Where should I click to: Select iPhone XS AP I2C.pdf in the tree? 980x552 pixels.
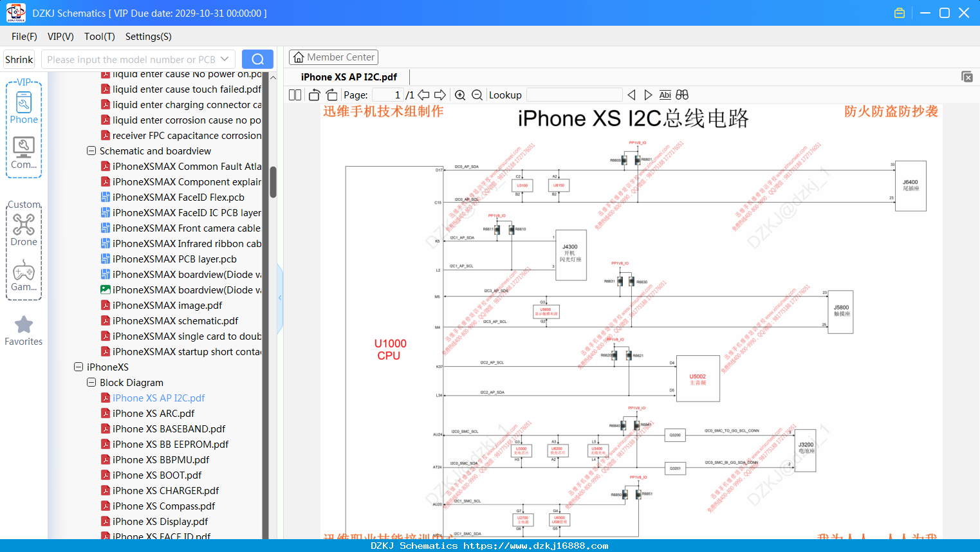pos(158,398)
